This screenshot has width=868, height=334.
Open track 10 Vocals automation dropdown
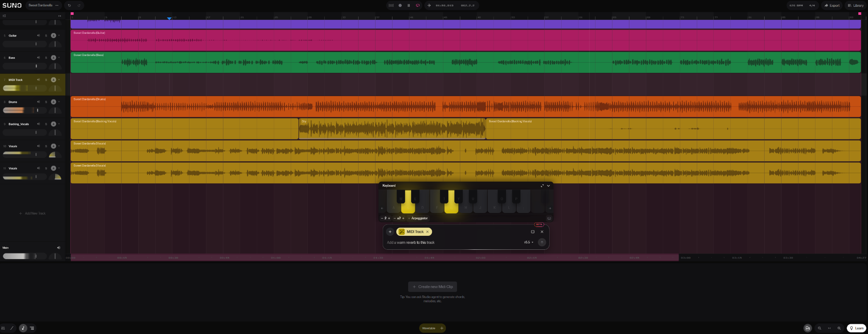[58, 146]
